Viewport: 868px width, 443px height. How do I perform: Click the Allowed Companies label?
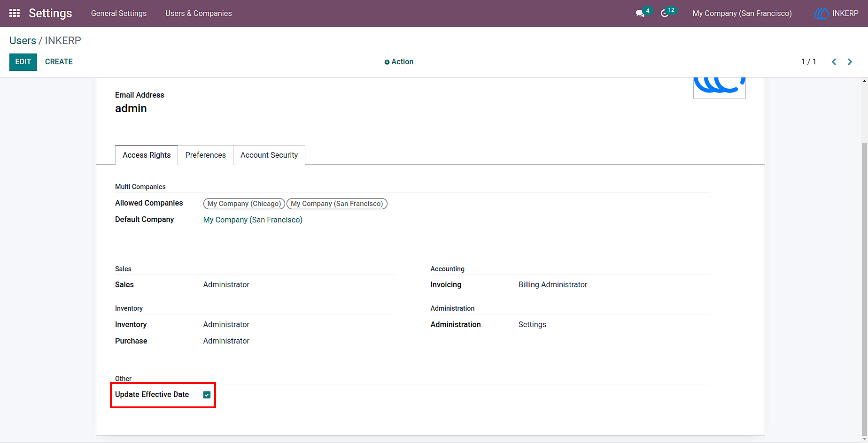click(x=149, y=203)
